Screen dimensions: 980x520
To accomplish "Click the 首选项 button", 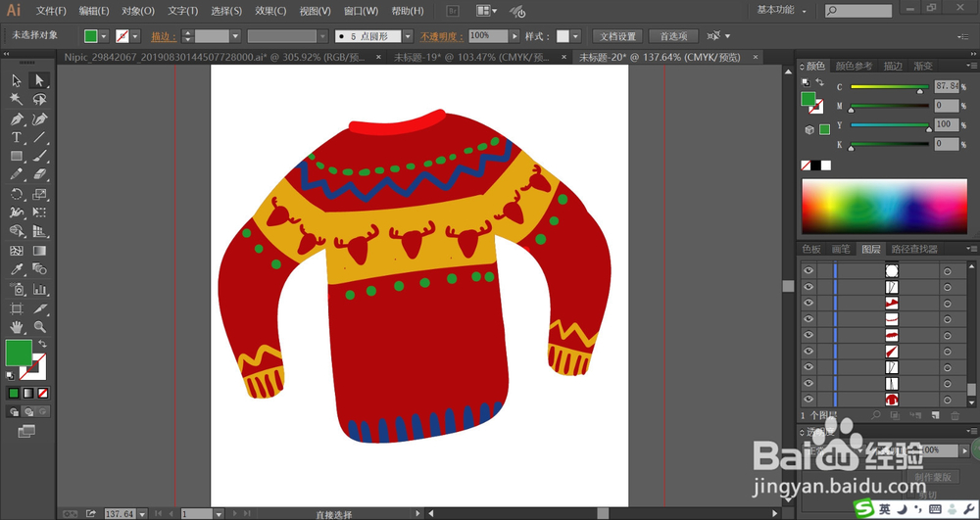I will click(673, 36).
